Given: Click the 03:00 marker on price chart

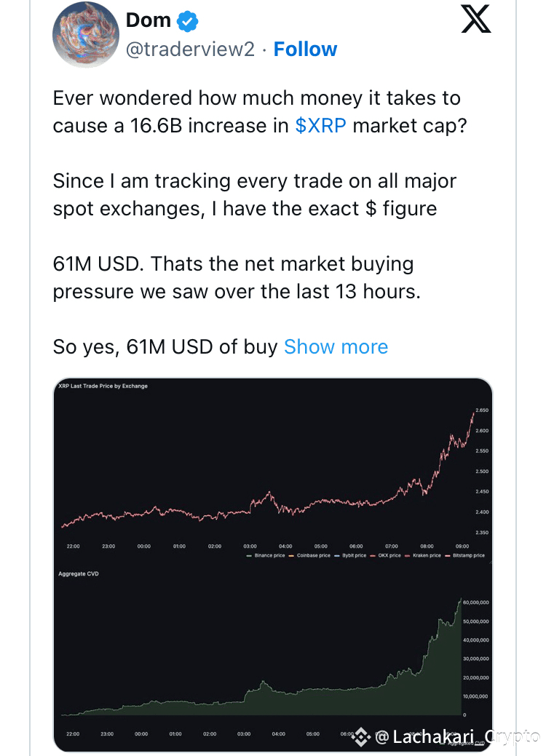Looking at the screenshot, I should click(x=250, y=546).
